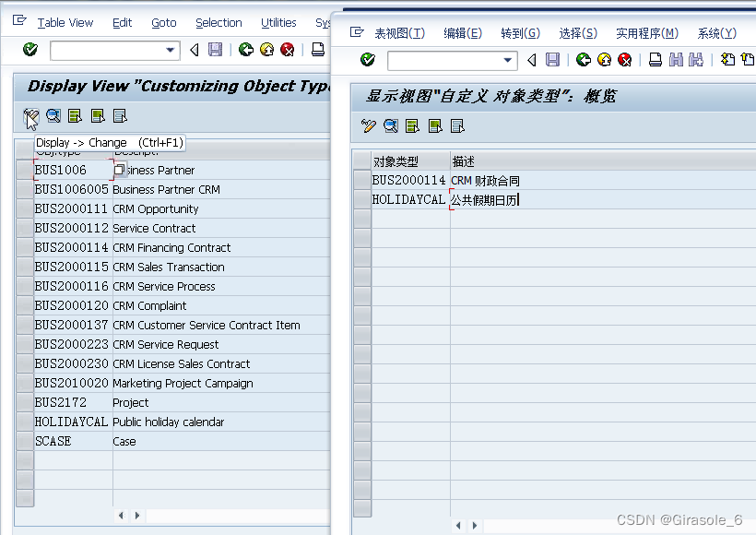Open command field dropdown in left window
Viewport: 756px width, 535px height.
point(170,50)
